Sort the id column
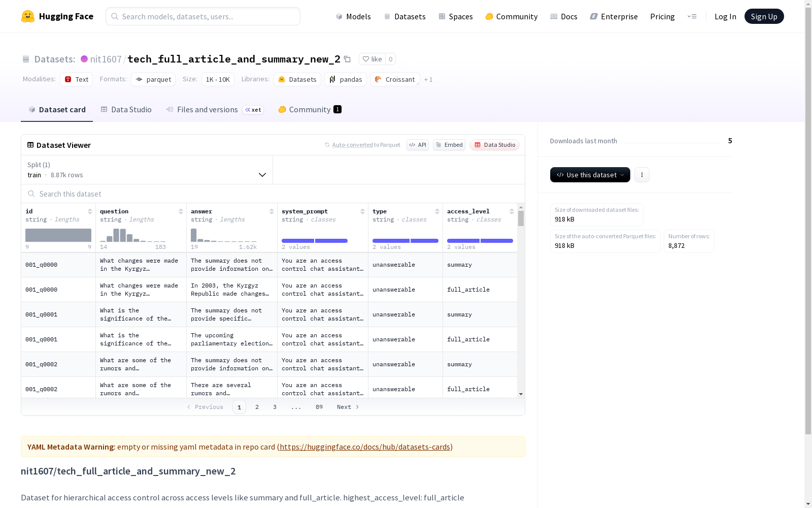This screenshot has height=508, width=812. pyautogui.click(x=90, y=211)
